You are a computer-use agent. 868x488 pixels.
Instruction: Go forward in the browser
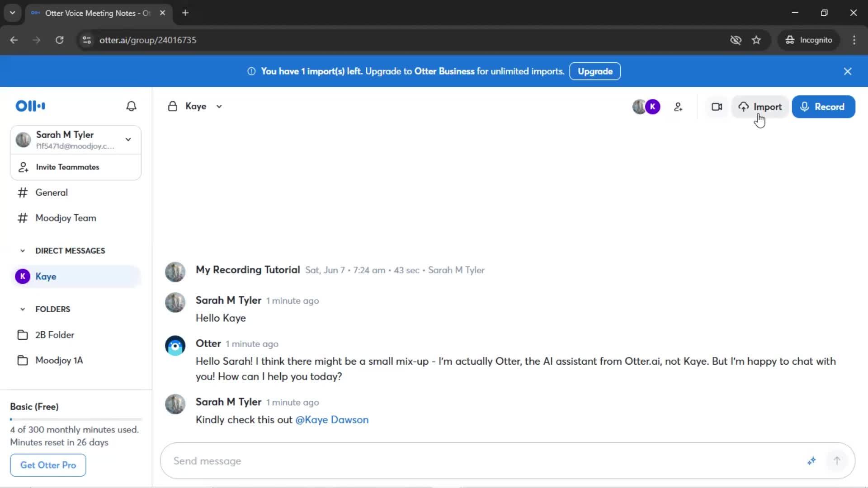point(37,40)
